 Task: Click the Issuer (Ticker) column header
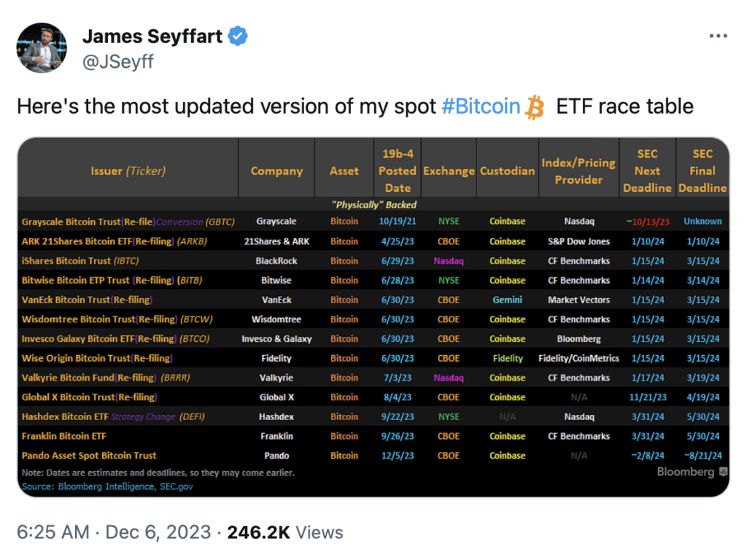(x=128, y=171)
